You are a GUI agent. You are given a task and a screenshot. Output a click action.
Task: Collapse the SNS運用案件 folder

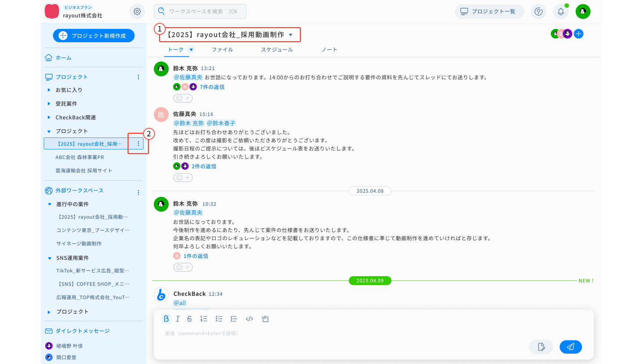coord(50,258)
